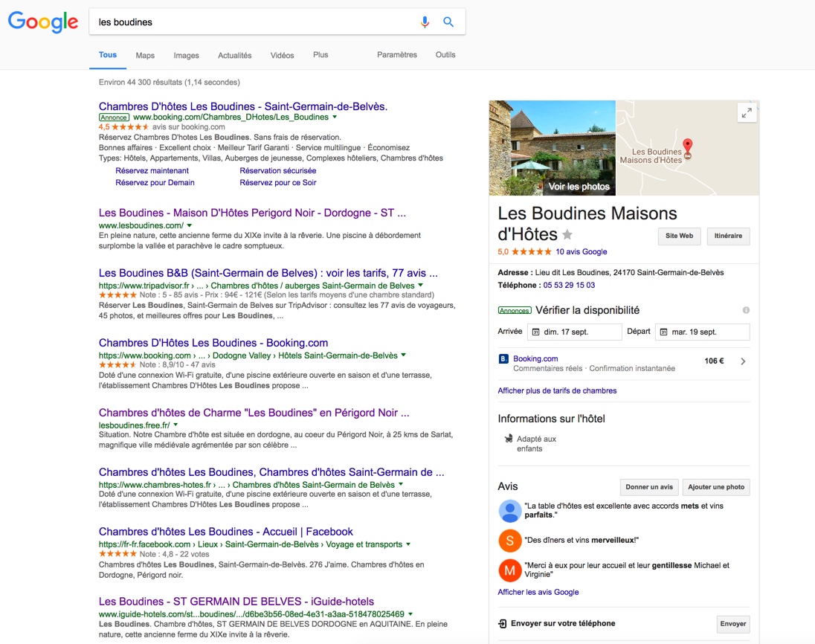Click the Site Web button
Image resolution: width=815 pixels, height=644 pixels.
679,236
